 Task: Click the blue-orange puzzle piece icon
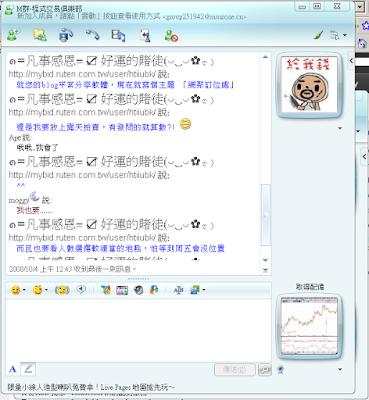pyautogui.click(x=154, y=290)
